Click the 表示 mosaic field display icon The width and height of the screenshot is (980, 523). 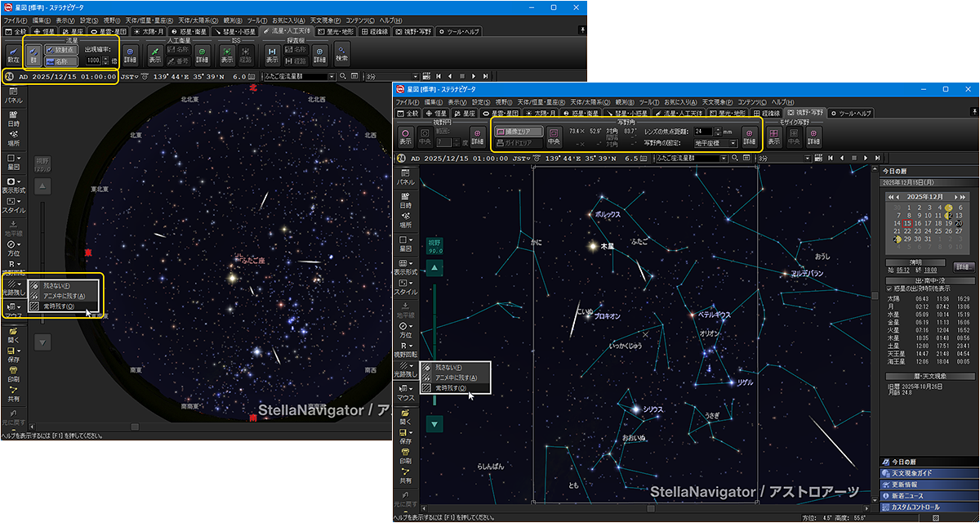(773, 136)
